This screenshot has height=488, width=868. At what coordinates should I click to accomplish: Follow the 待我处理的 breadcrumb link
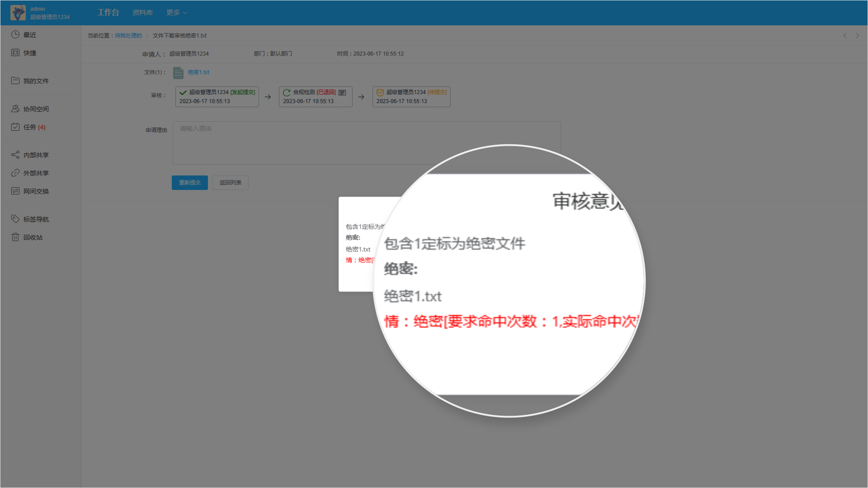127,35
